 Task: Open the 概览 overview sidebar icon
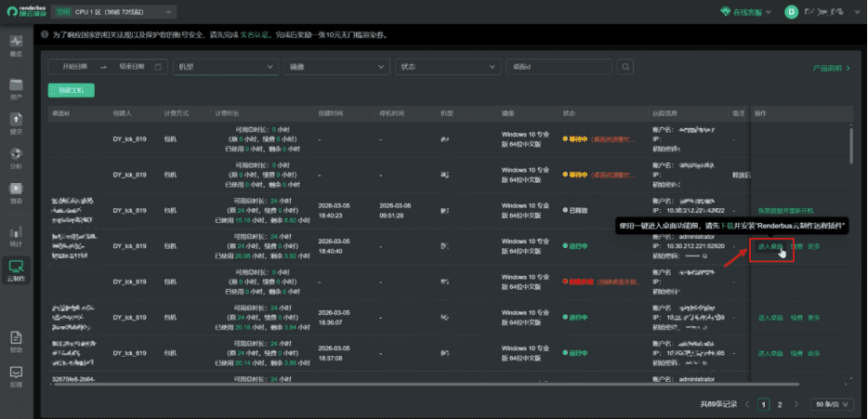click(x=16, y=45)
